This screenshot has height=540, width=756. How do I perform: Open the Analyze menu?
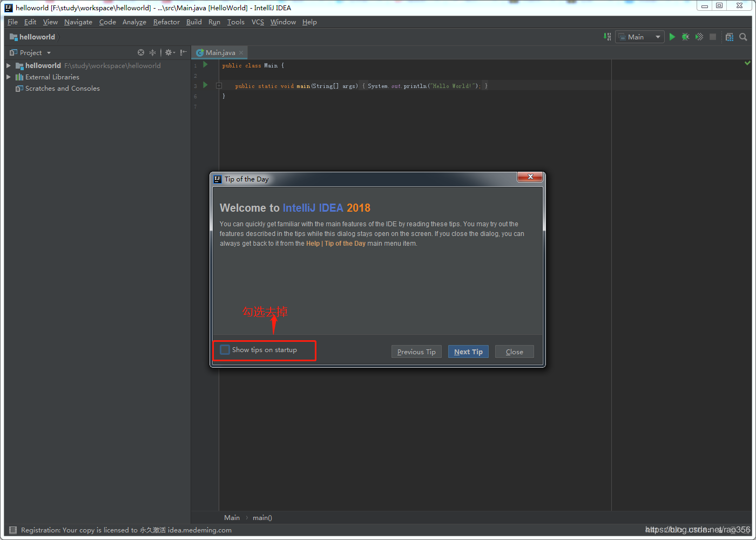pos(134,22)
